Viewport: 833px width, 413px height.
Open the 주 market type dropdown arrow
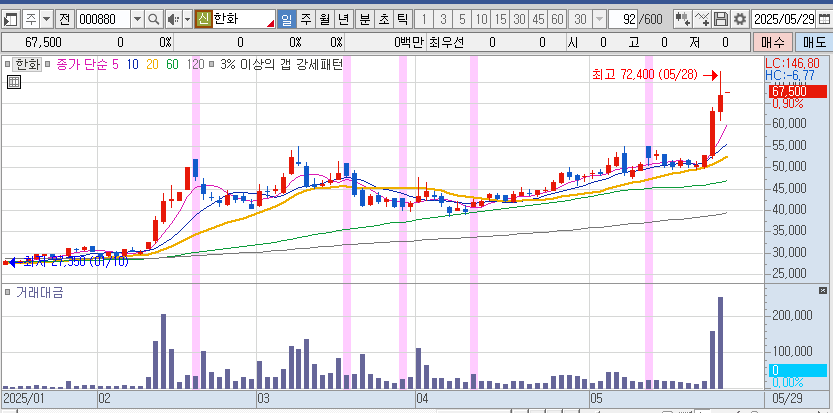coord(47,20)
